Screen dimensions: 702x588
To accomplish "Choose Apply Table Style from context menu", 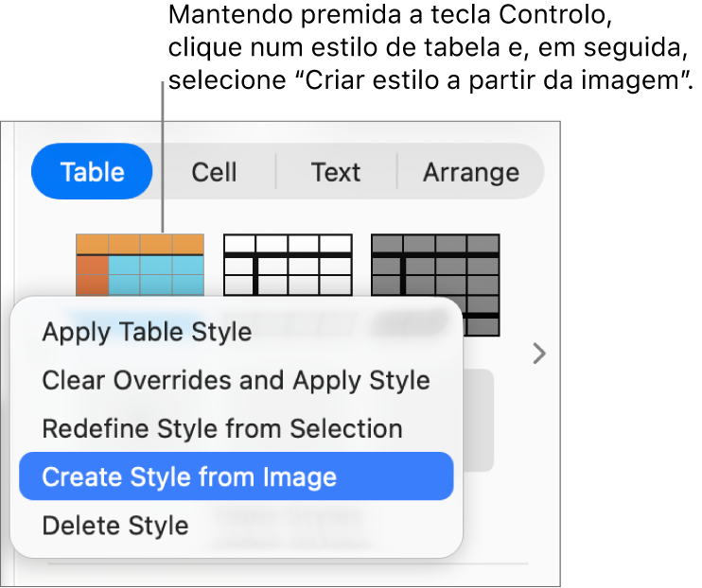I will (147, 332).
